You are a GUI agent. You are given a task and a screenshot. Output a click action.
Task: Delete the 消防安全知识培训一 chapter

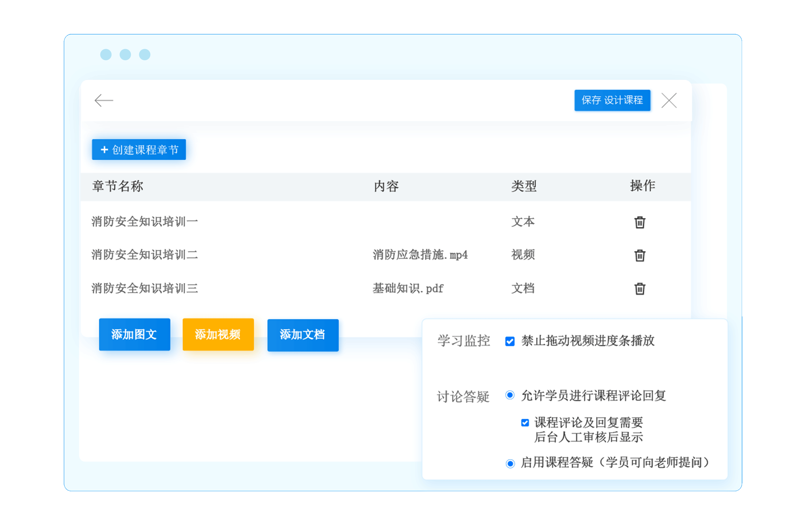coord(640,222)
